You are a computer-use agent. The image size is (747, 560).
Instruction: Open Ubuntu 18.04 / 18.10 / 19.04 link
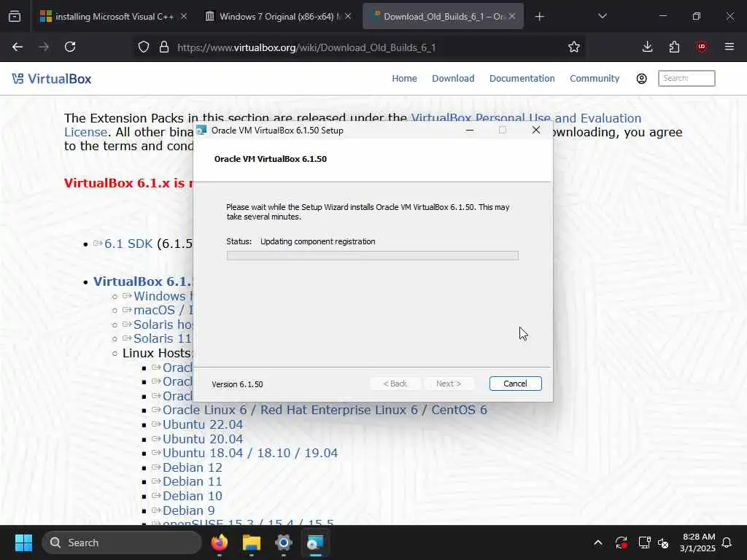(250, 453)
